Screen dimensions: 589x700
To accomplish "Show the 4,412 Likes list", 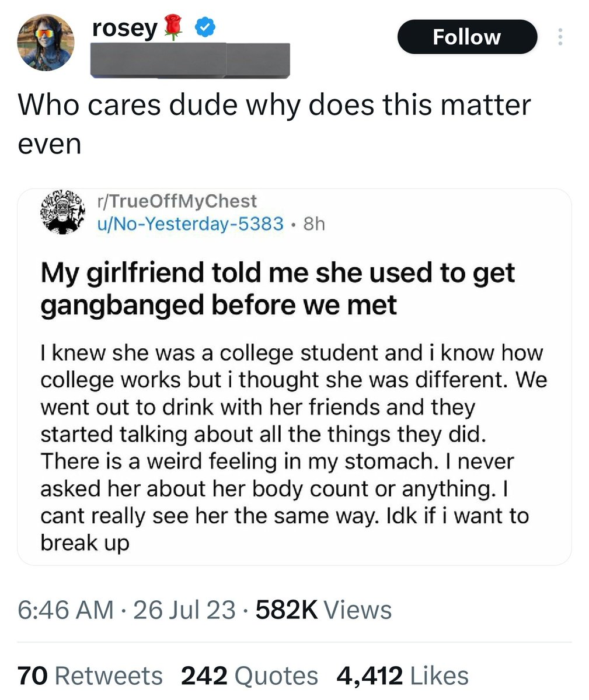I will click(402, 675).
